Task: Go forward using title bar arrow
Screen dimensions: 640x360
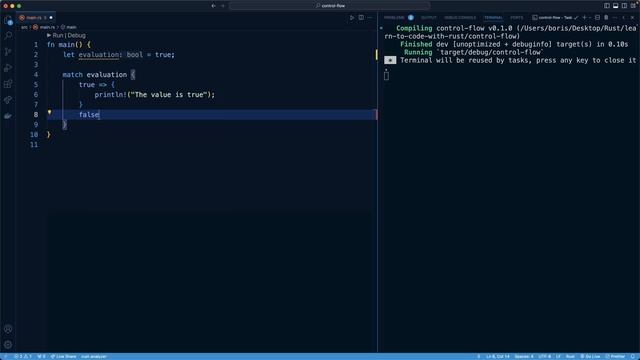Action: point(223,6)
